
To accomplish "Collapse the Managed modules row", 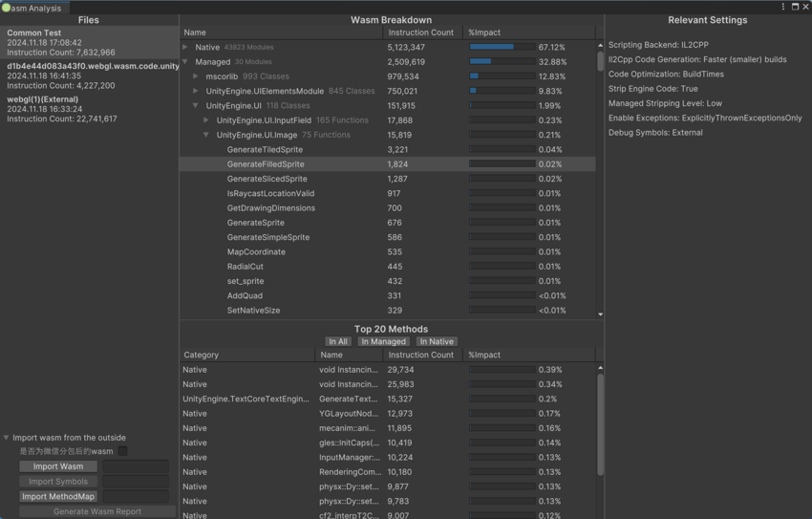I will pos(185,62).
